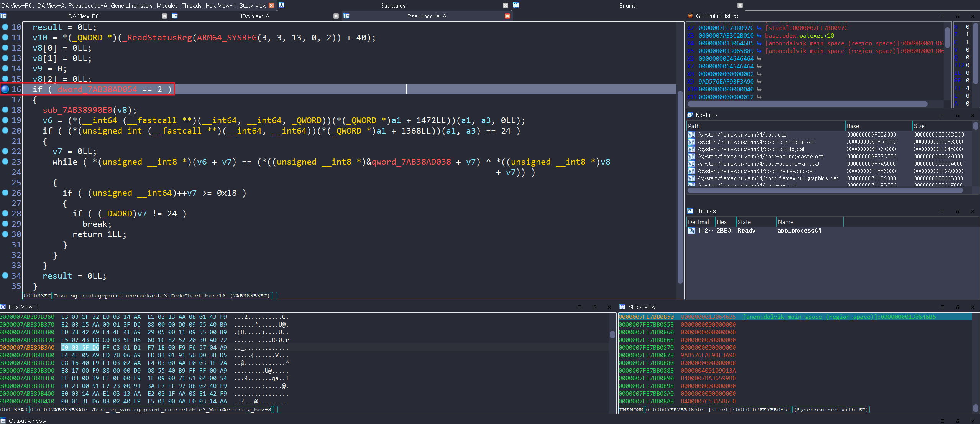Switch to the IDA View-A tab

click(x=255, y=16)
